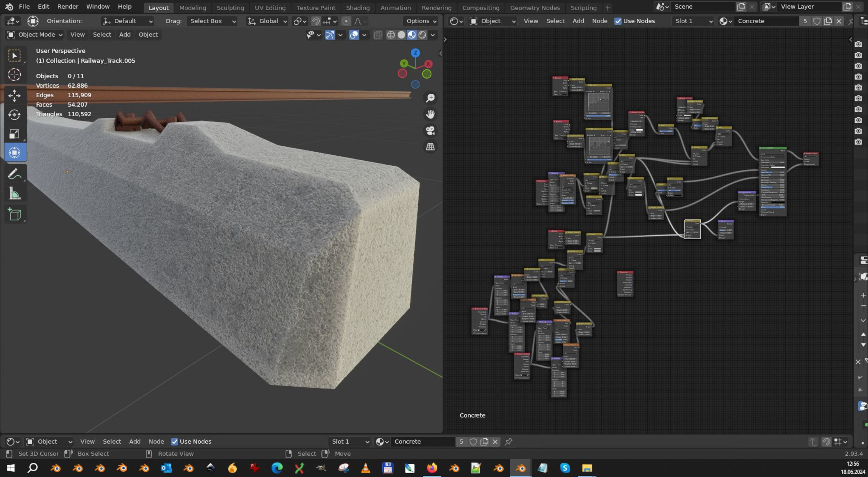Open the Global transform orientation dropdown

(267, 21)
